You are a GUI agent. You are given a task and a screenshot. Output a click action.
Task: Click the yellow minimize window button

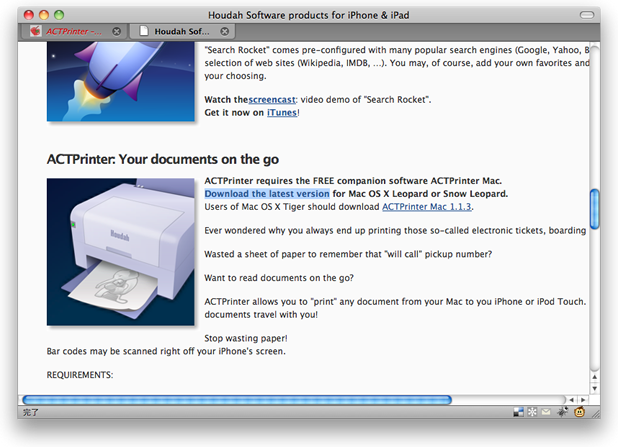(x=44, y=15)
